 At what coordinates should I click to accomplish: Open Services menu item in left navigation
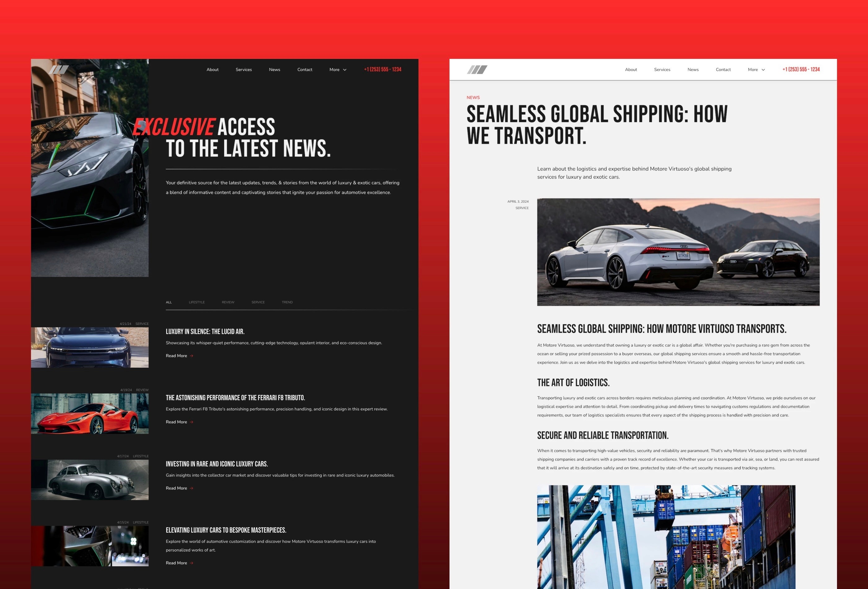244,69
